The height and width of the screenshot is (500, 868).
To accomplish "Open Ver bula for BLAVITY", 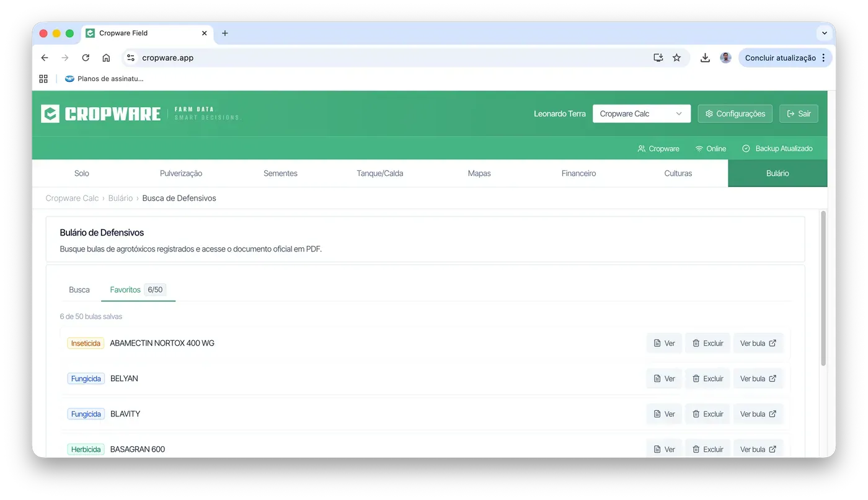I will [x=758, y=414].
